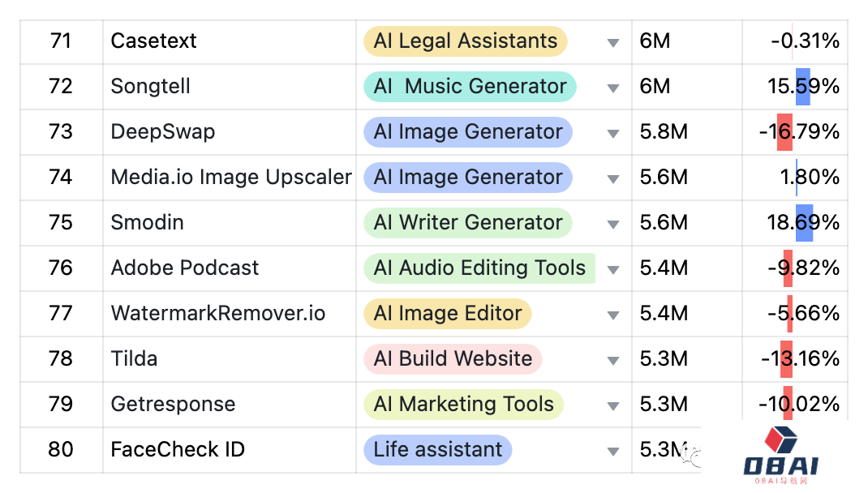Open the category dropdown arrow in the Getresponse row
Viewport: 868px width, 493px height.
612,405
